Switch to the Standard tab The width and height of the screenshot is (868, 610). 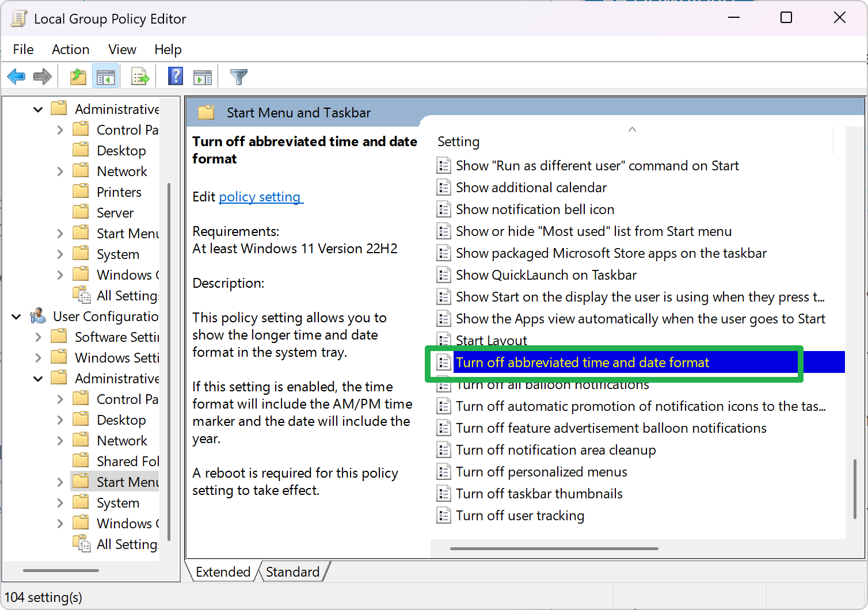[x=292, y=571]
